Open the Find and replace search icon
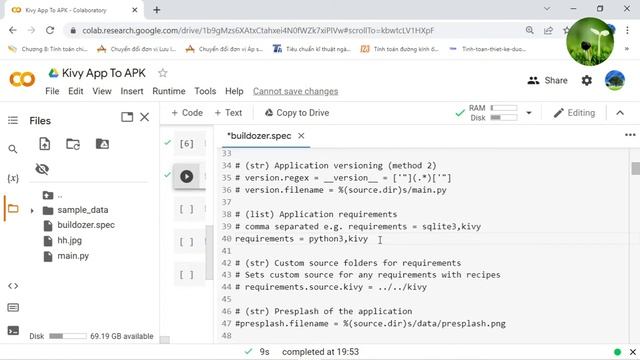The width and height of the screenshot is (640, 360). click(13, 149)
